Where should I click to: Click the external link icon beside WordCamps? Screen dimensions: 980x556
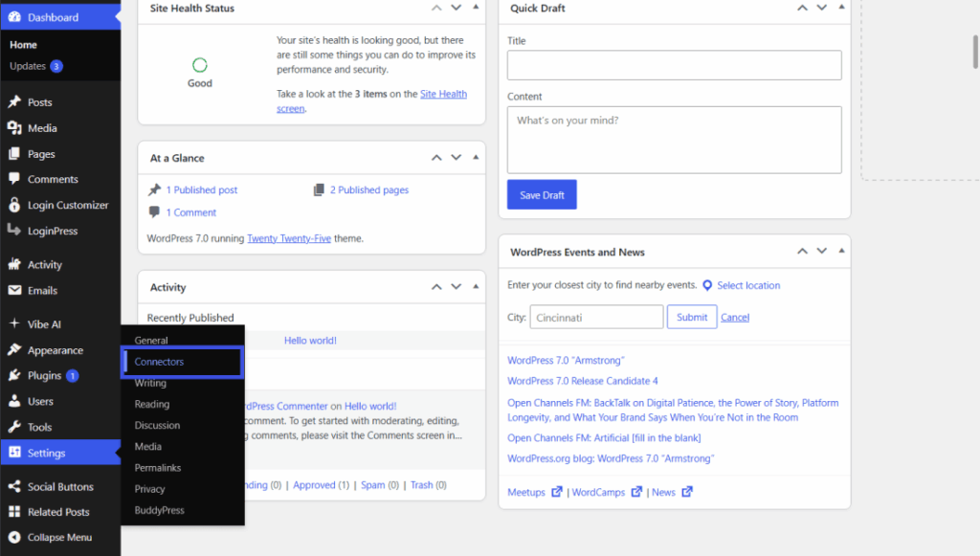point(636,492)
